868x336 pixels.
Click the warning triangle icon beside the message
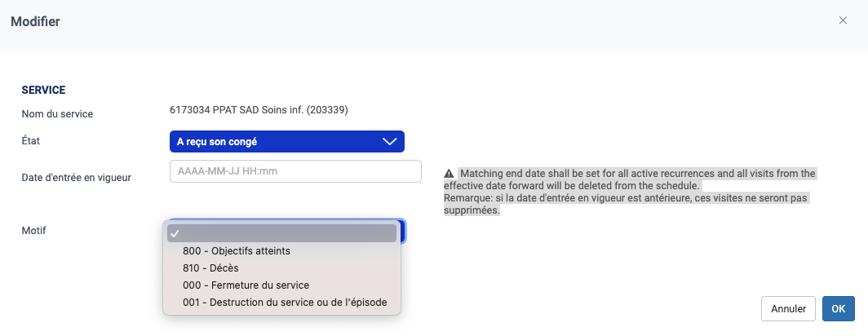449,173
